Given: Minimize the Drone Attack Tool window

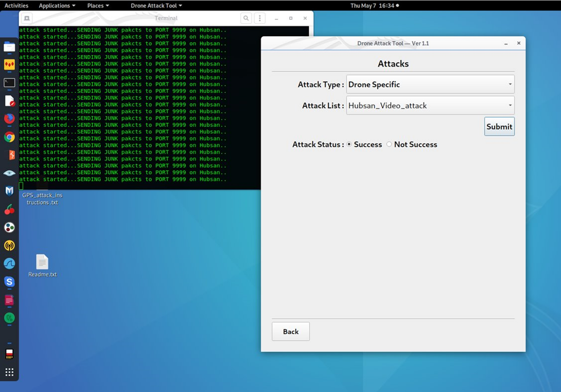Looking at the screenshot, I should (x=506, y=43).
